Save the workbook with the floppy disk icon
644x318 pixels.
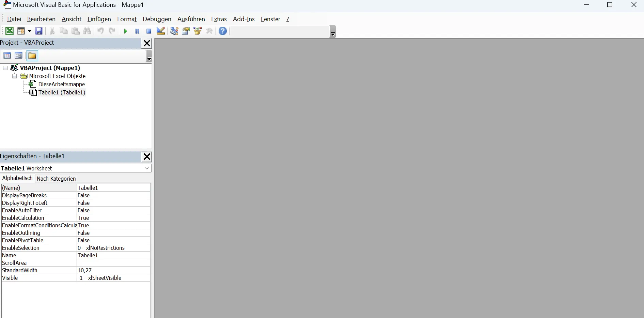(x=39, y=31)
